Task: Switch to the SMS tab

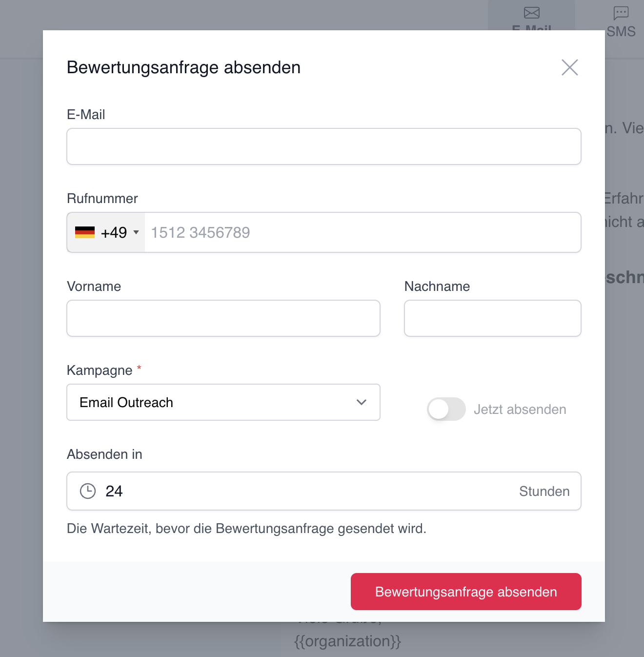Action: (621, 24)
